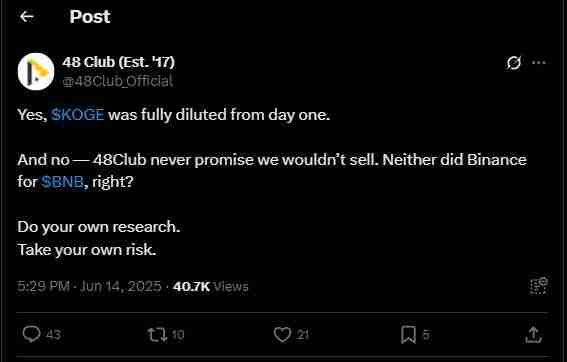This screenshot has width=567, height=362.
Task: Like the post with the heart icon
Action: [x=282, y=335]
